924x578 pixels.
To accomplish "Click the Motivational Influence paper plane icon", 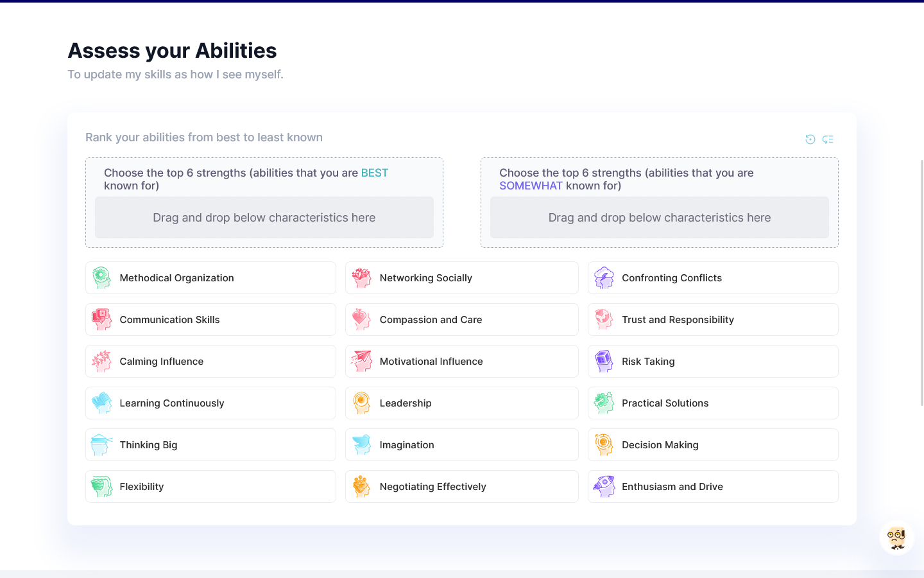I will (361, 362).
